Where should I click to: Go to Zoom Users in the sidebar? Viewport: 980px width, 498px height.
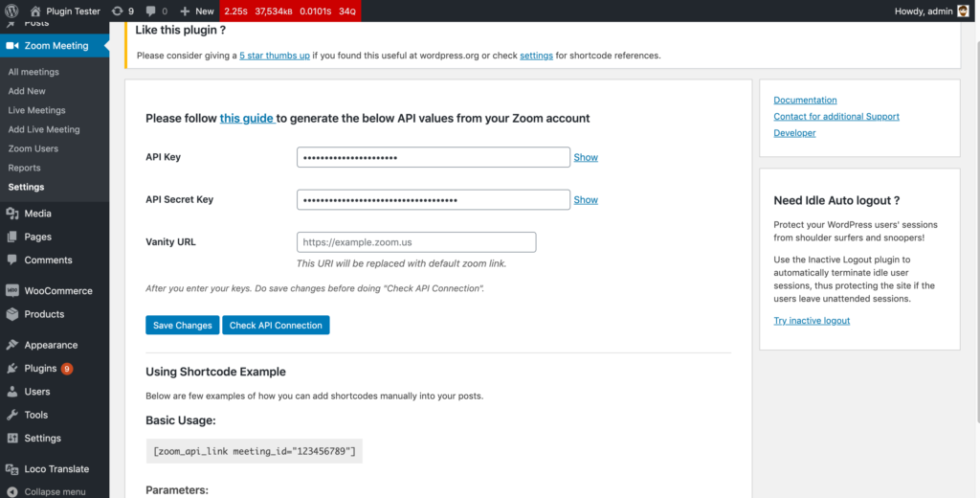point(33,148)
